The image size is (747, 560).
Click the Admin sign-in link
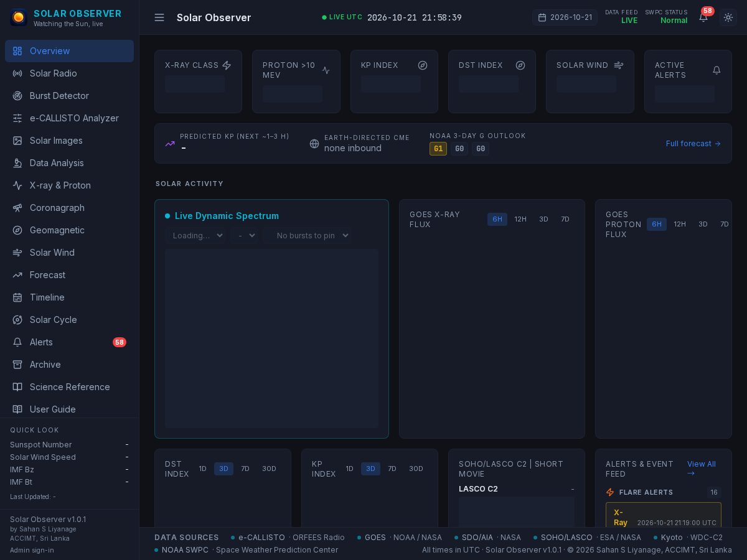[32, 550]
